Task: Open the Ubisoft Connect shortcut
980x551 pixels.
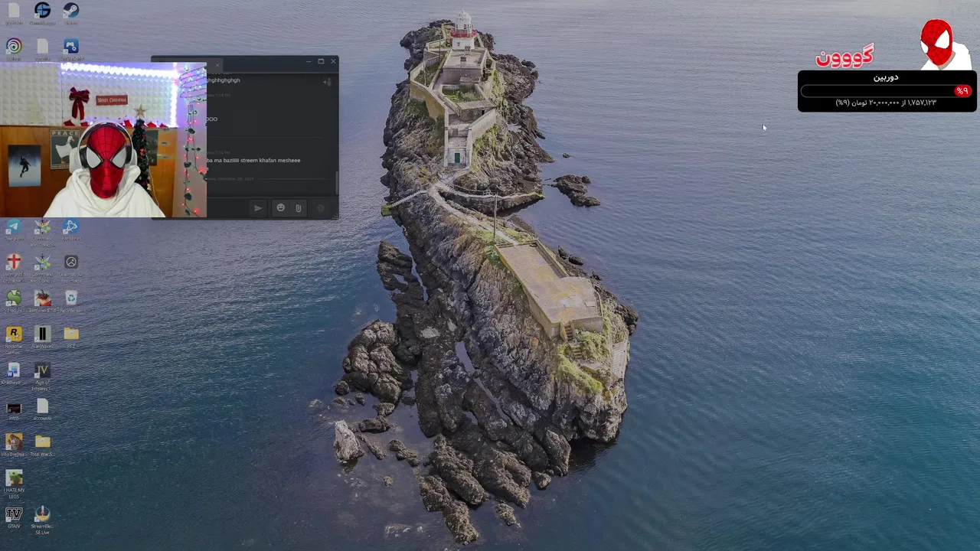Action: [x=14, y=48]
